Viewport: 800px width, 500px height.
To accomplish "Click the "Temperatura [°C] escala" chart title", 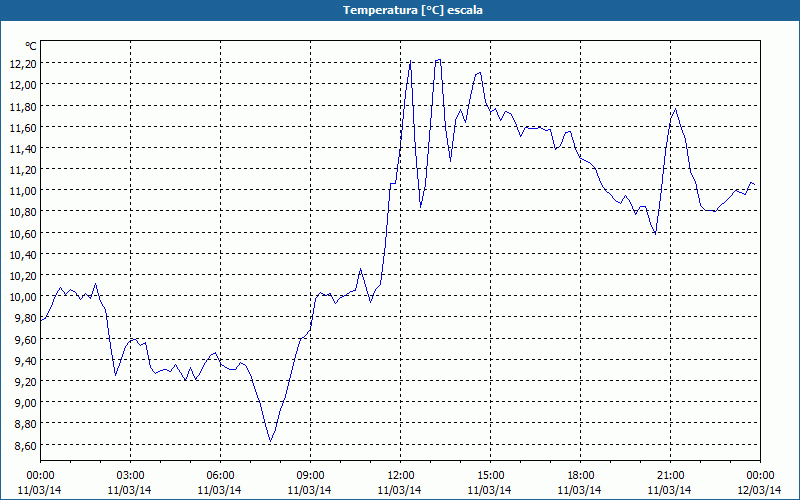I will point(413,10).
